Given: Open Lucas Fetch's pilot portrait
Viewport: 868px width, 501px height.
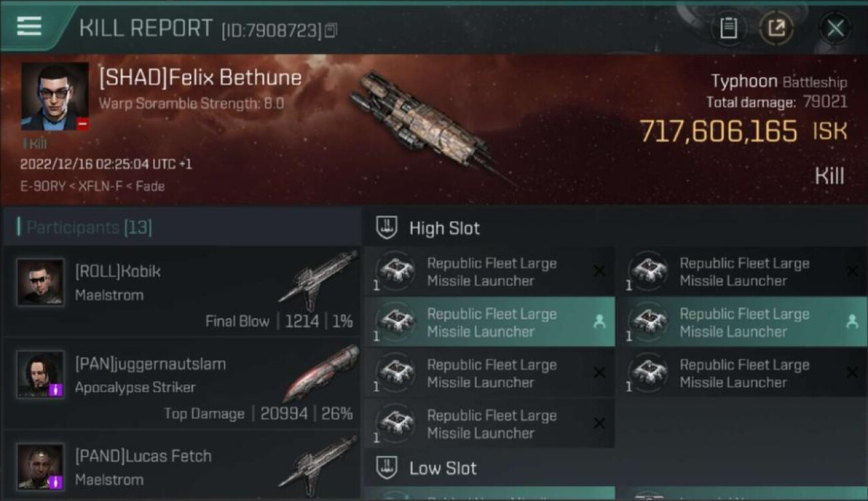Looking at the screenshot, I should click(41, 466).
